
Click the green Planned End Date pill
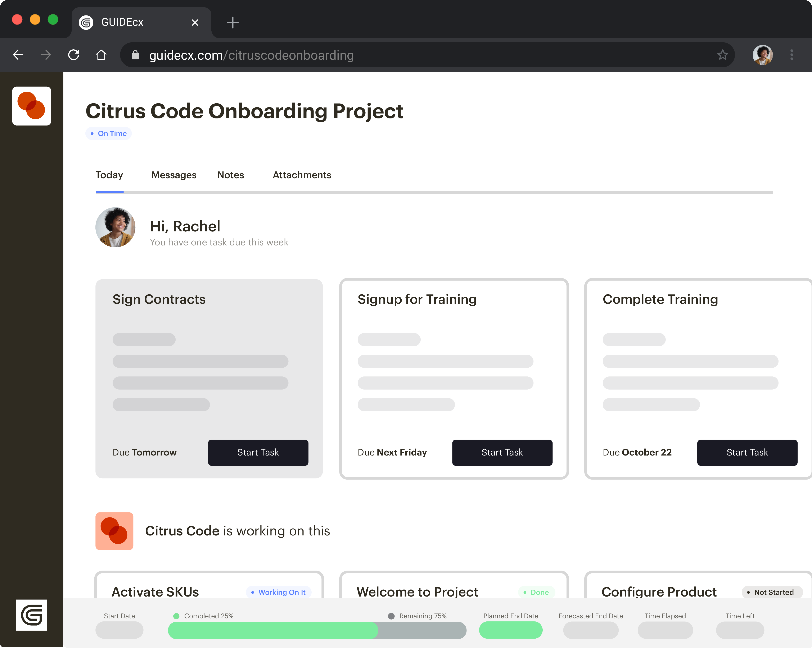[511, 630]
